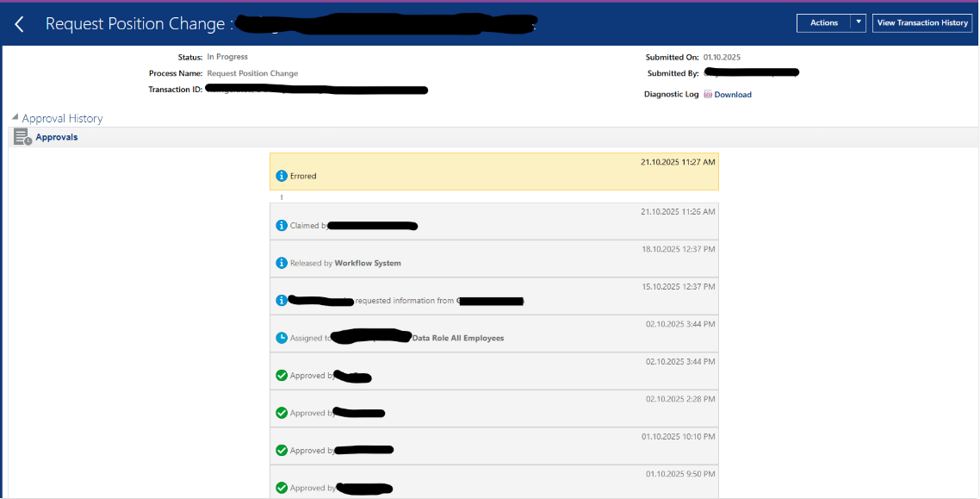Screen dimensions: 980x499
Task: Click green check for 01.10.2025 10:10 PM approval
Action: [282, 450]
